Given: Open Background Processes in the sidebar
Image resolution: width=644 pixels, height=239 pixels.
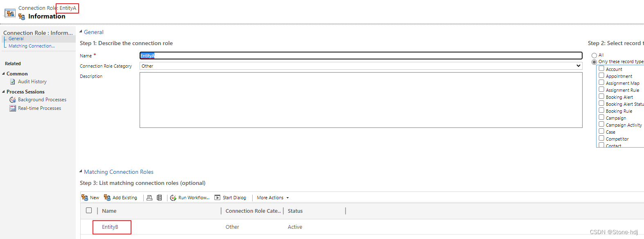Looking at the screenshot, I should tap(42, 100).
